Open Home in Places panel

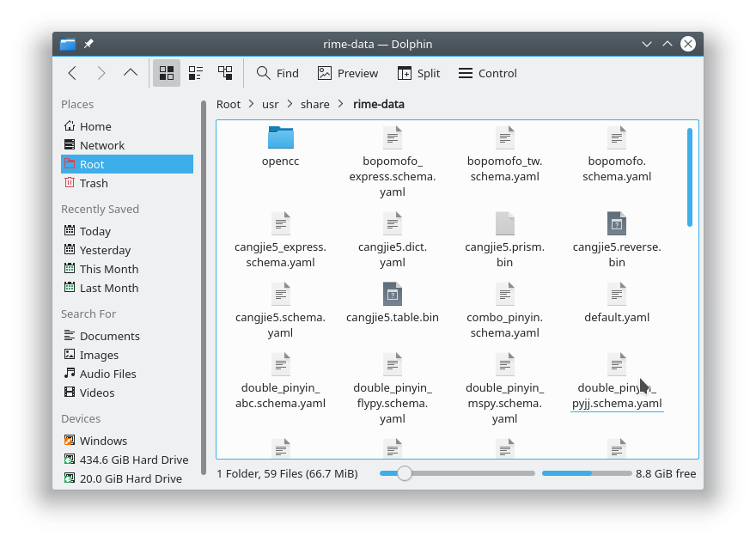(x=127, y=126)
